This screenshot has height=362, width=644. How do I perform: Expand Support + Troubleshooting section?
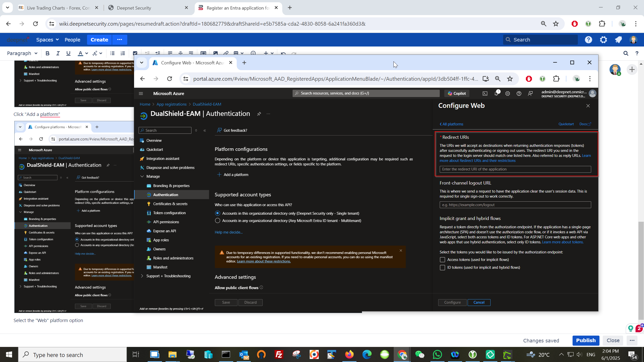pyautogui.click(x=142, y=276)
